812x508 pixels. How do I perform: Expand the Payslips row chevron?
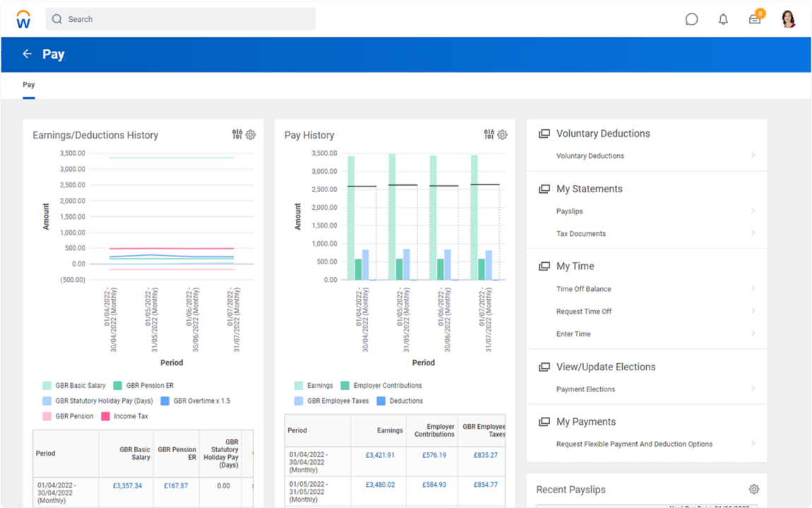[x=753, y=211]
